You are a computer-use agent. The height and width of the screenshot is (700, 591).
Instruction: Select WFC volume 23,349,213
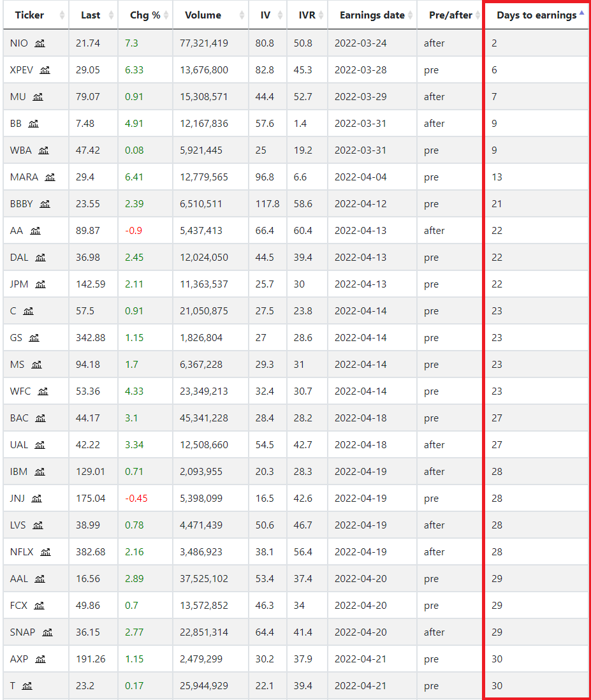[204, 391]
